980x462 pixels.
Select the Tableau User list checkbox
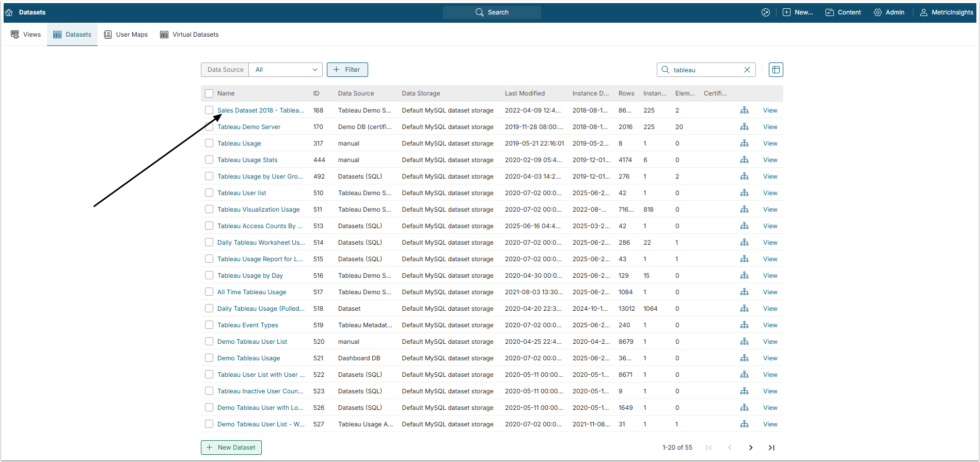209,193
